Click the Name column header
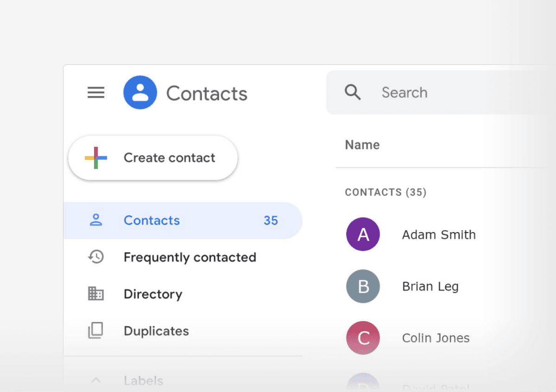This screenshot has width=556, height=392. [362, 145]
